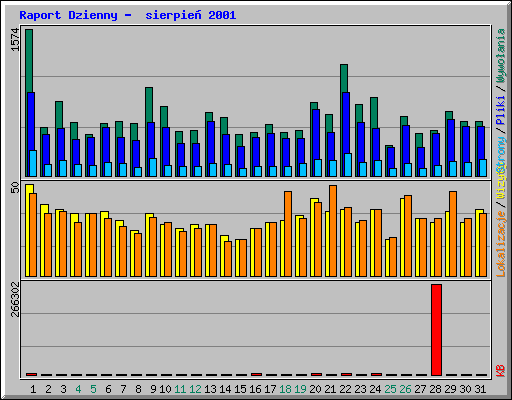The image size is (512, 400).
Task: Click the orange 'Lokalizacje' legend label
Action: click(x=501, y=244)
